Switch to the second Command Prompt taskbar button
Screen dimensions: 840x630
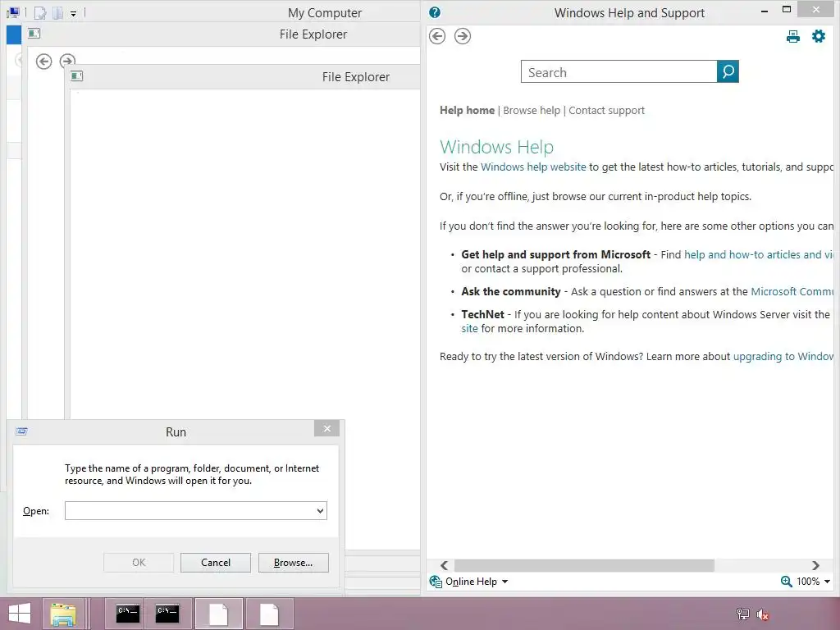point(167,614)
